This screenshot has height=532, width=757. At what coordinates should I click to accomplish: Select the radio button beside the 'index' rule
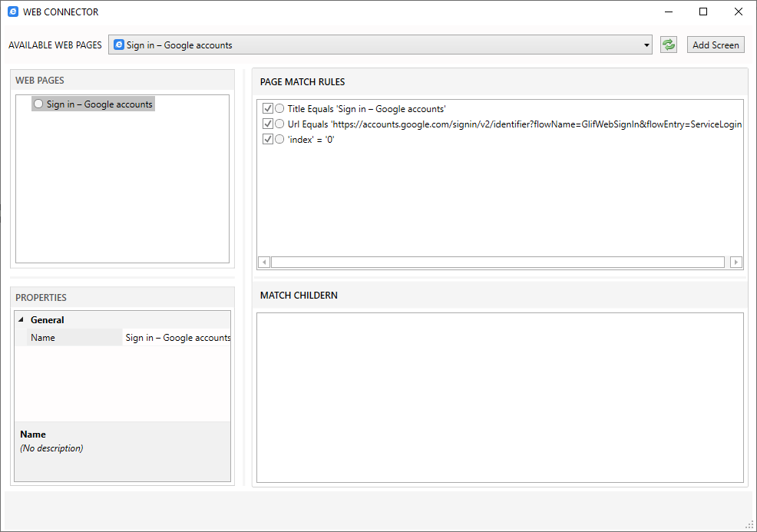click(279, 139)
